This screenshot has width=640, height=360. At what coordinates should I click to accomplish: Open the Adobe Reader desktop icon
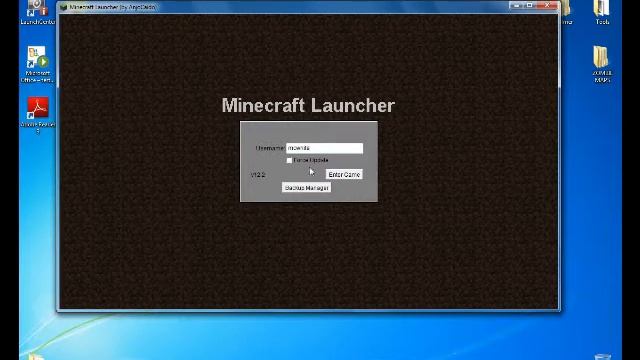[38, 115]
